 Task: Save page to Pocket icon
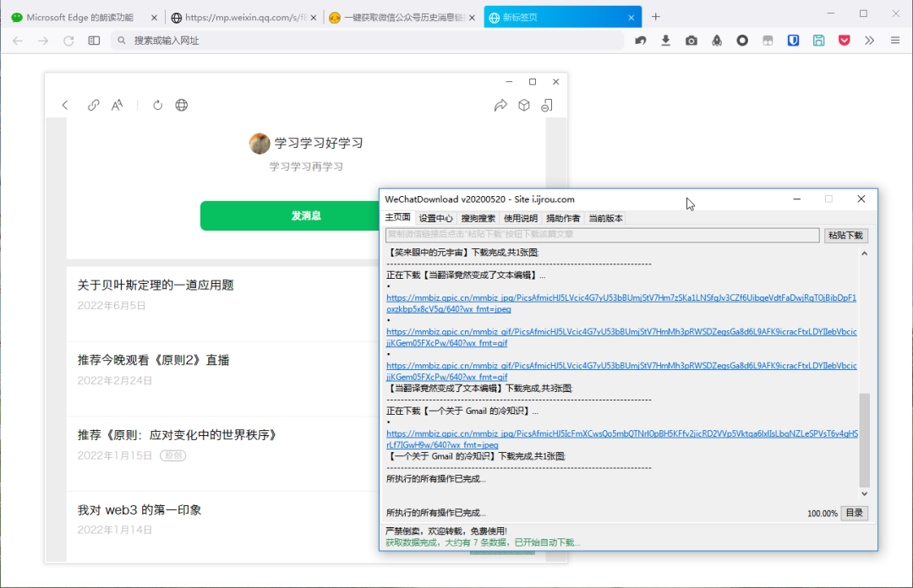click(x=845, y=41)
